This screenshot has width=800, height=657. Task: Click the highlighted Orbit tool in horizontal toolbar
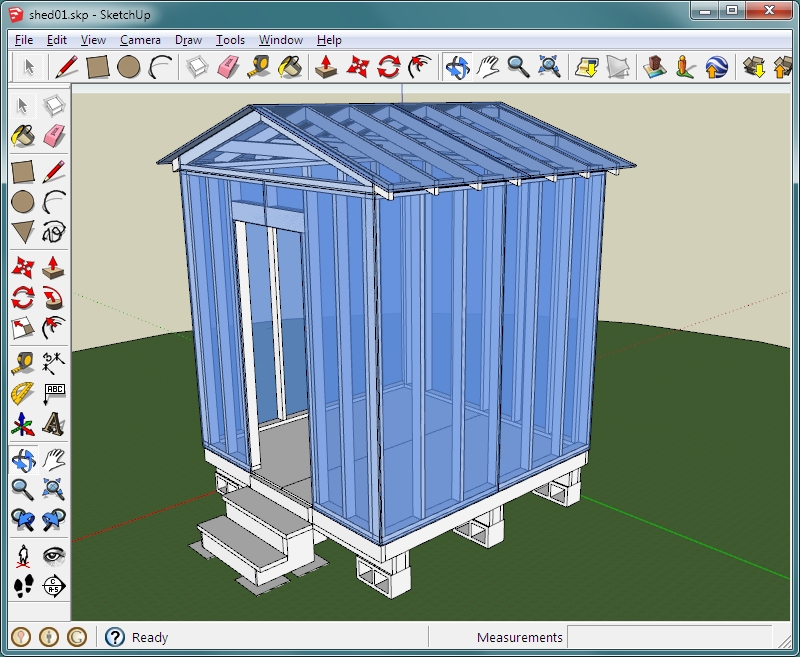pyautogui.click(x=457, y=67)
